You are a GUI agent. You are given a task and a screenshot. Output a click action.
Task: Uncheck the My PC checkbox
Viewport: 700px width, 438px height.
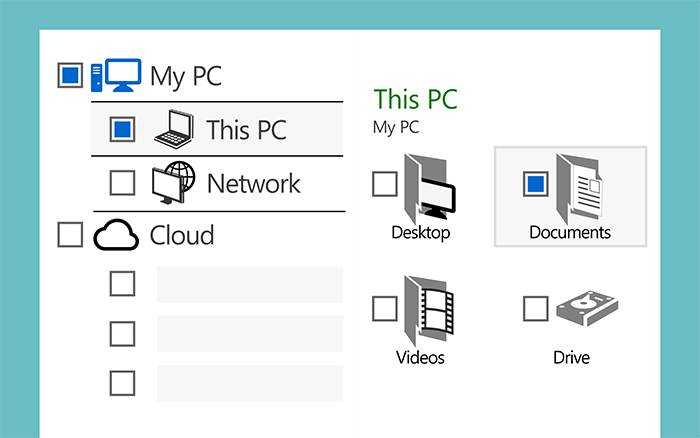coord(70,75)
